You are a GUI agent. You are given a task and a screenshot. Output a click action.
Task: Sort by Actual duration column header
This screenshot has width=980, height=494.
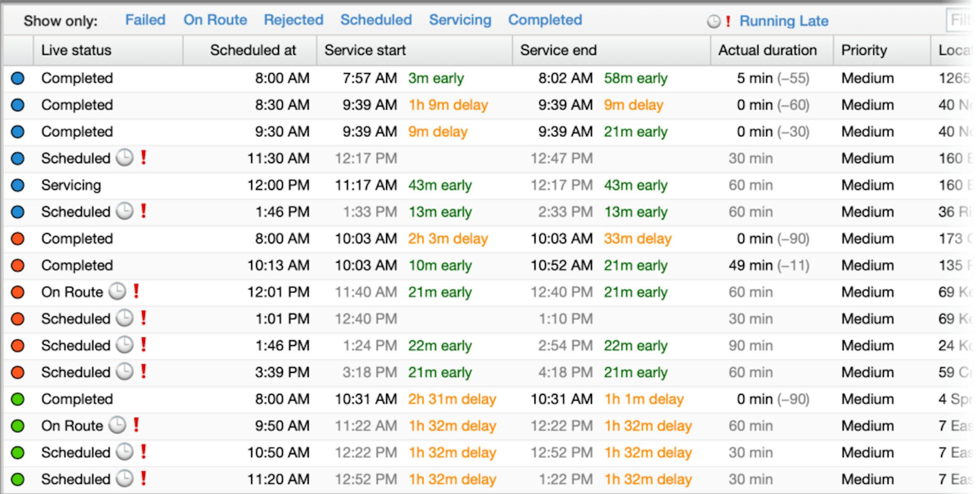click(767, 50)
